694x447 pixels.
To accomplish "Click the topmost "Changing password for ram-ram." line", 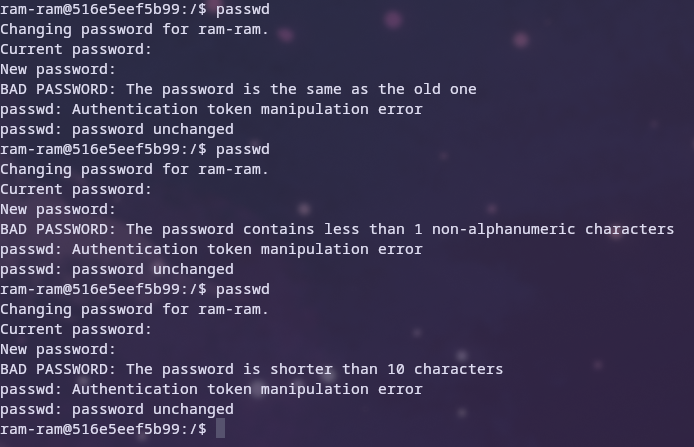I will 134,29.
